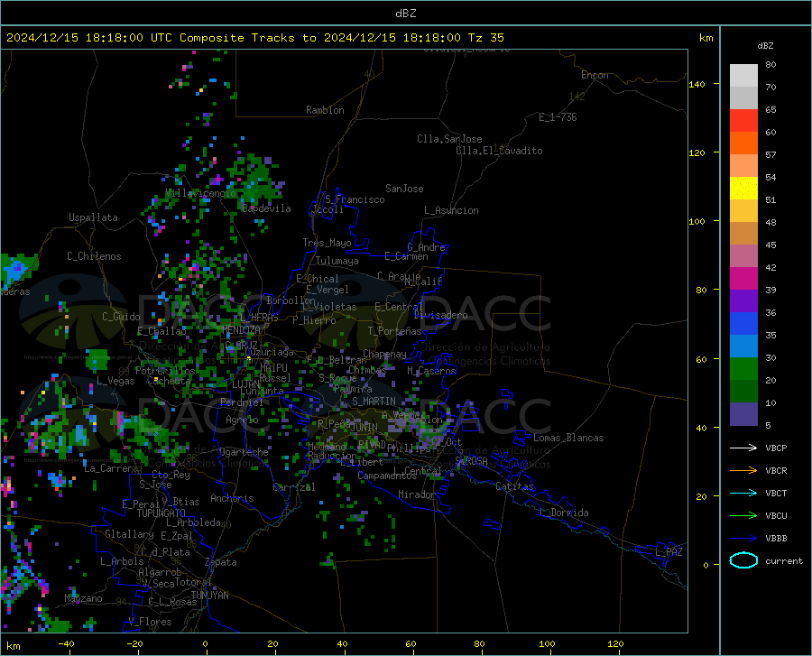Click the white VBCP arrow legend icon
Viewport: 812px width, 656px height.
click(x=743, y=448)
